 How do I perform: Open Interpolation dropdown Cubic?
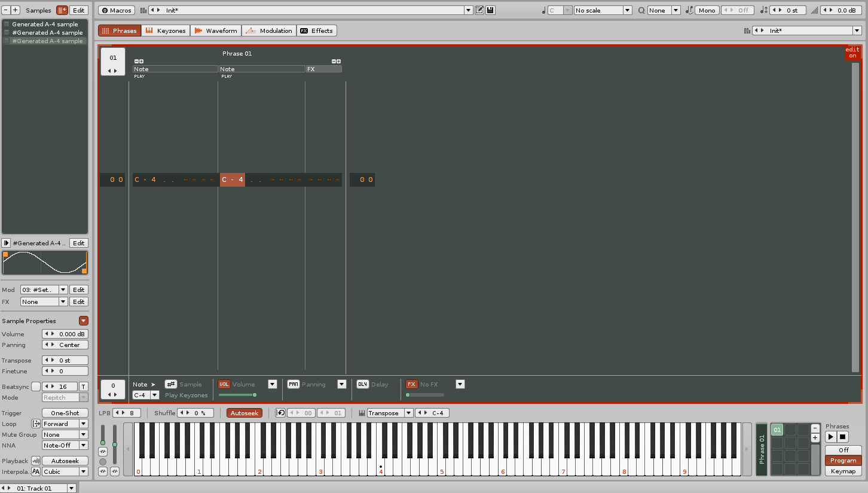[x=65, y=471]
